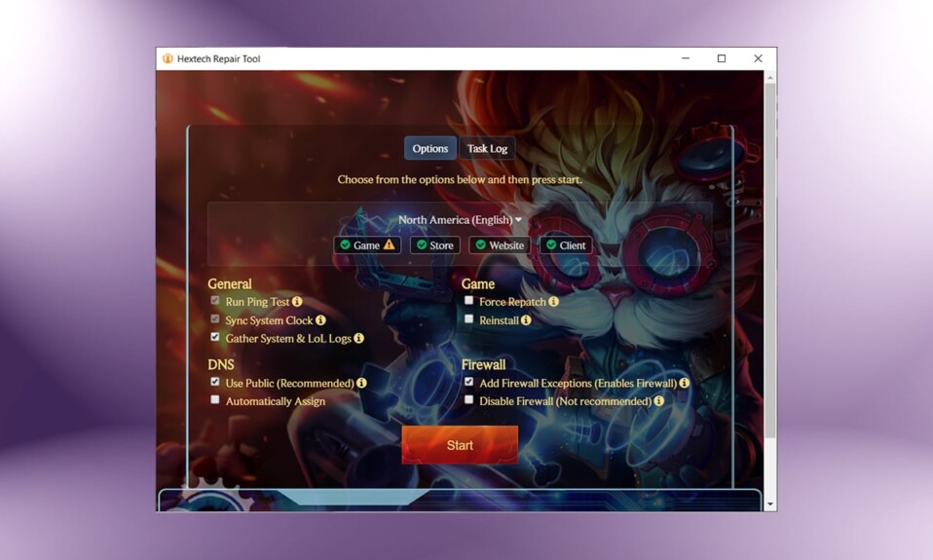The width and height of the screenshot is (933, 560).
Task: Click the vertical scrollbar thumb
Action: (770, 261)
